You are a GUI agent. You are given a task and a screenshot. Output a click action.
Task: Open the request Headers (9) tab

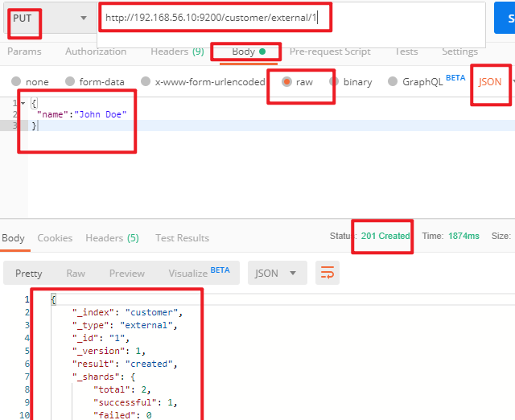177,51
